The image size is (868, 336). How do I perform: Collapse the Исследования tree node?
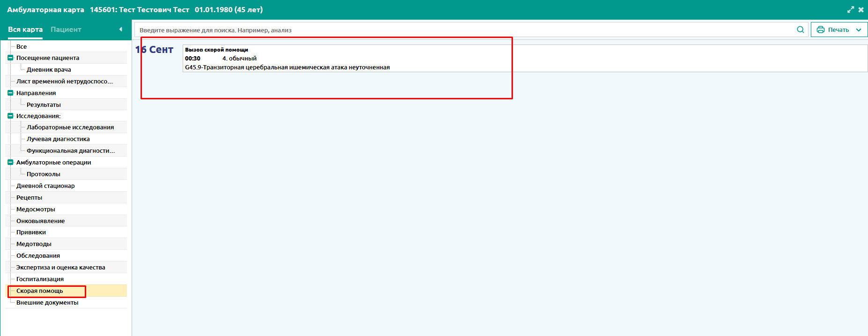tap(10, 116)
